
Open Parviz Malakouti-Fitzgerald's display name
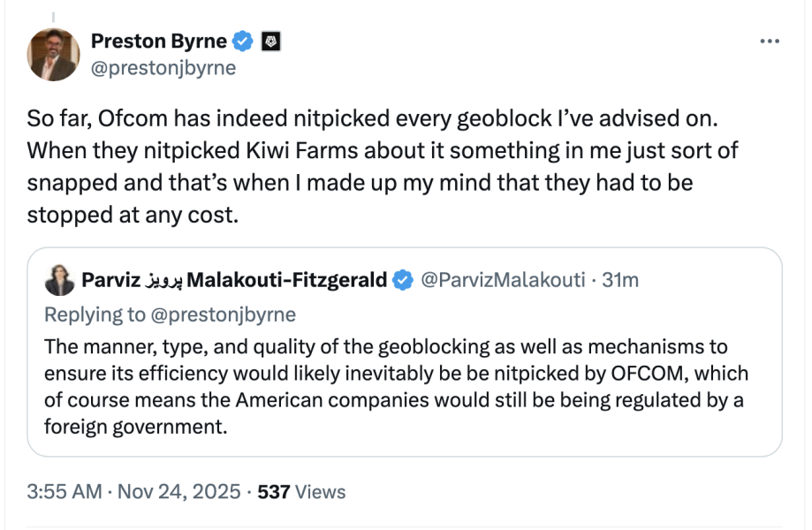(234, 280)
